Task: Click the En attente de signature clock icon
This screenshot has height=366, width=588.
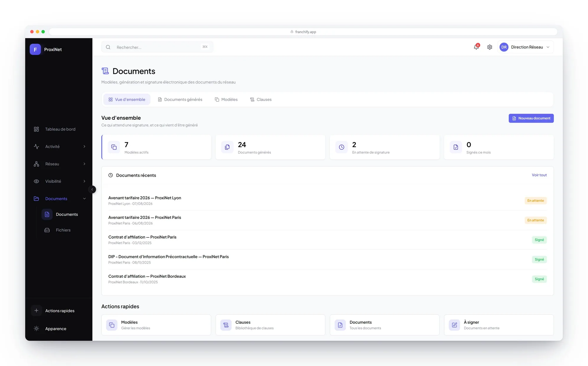Action: click(342, 147)
